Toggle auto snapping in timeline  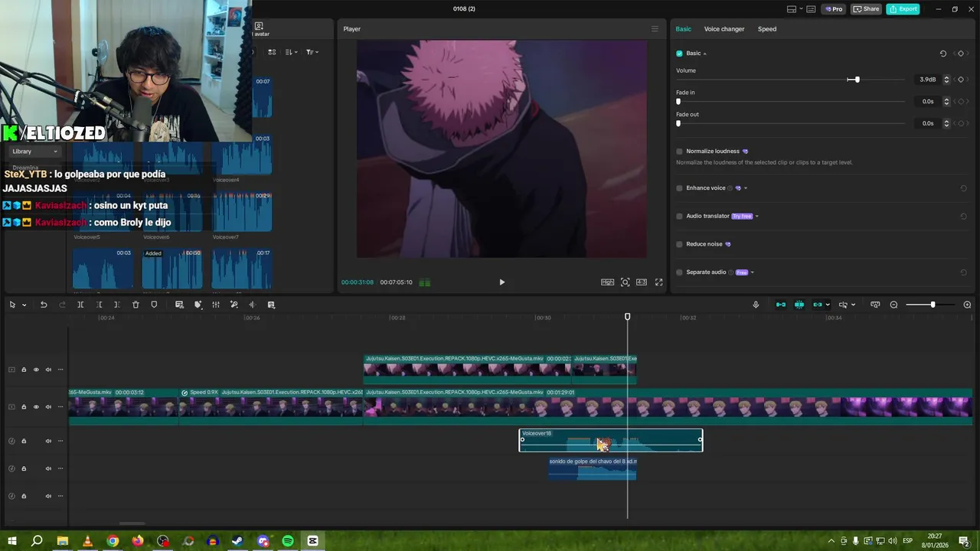tap(799, 305)
